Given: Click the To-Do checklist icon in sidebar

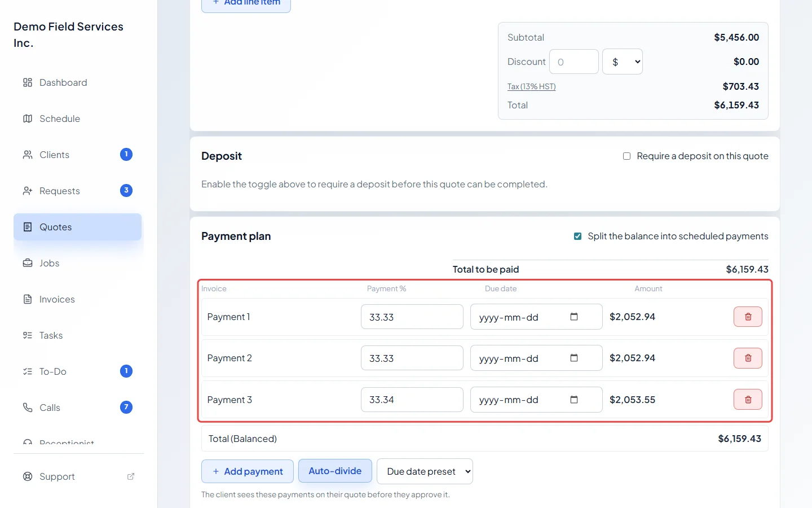Looking at the screenshot, I should (x=28, y=371).
